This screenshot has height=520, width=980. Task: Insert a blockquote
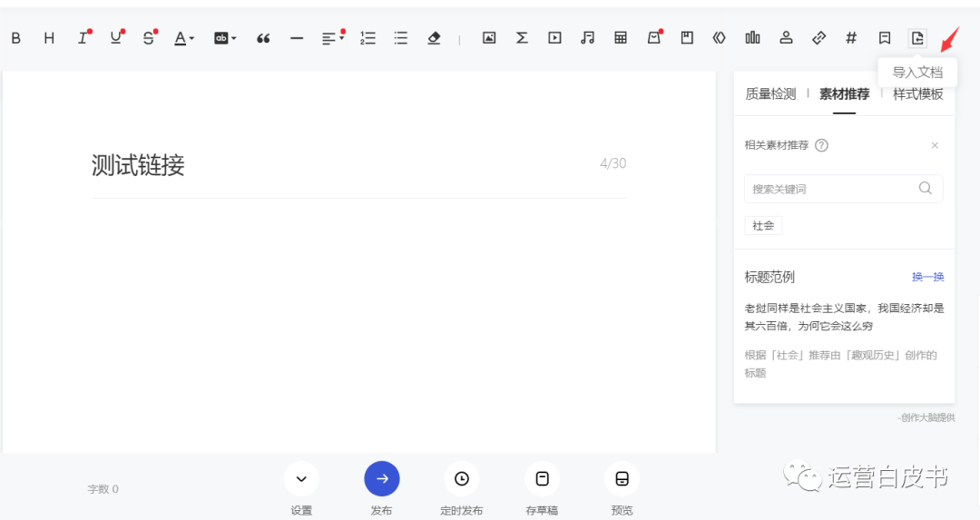tap(263, 38)
